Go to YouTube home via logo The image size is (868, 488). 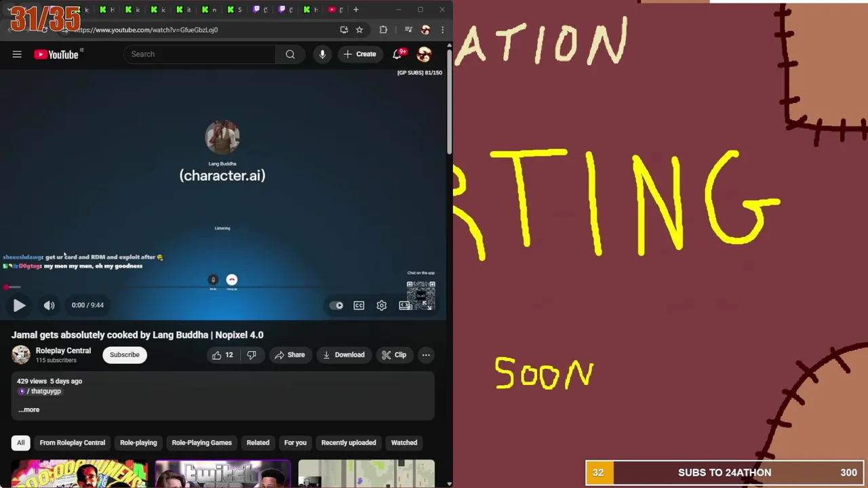[x=57, y=54]
